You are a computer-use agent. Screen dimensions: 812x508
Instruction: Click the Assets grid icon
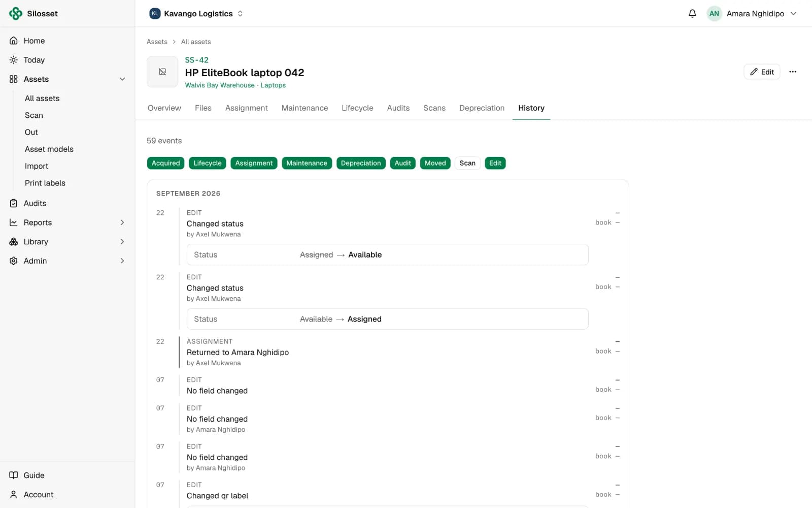(14, 79)
